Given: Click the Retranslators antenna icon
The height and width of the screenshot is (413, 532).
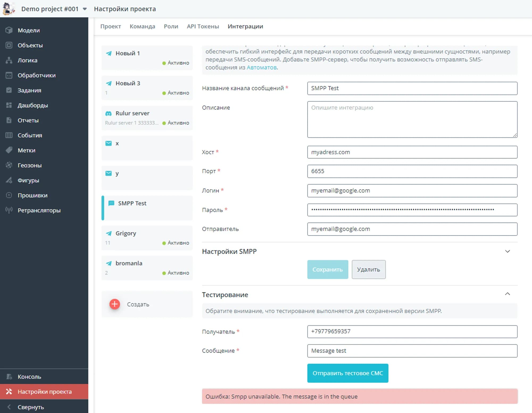Looking at the screenshot, I should (x=9, y=210).
